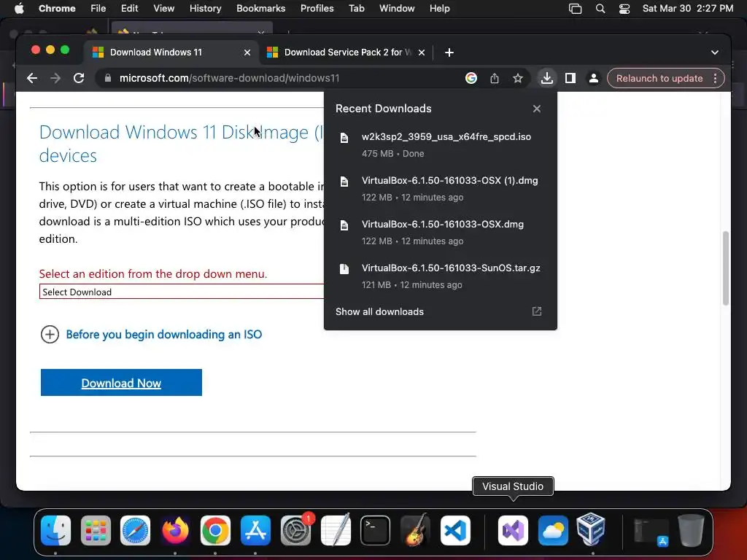This screenshot has height=560, width=747.
Task: Close the Download Service Pack 2 tab
Action: point(421,52)
